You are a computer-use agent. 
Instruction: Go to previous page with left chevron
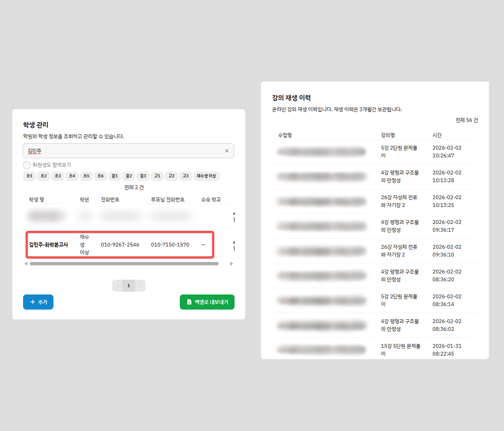(x=118, y=285)
